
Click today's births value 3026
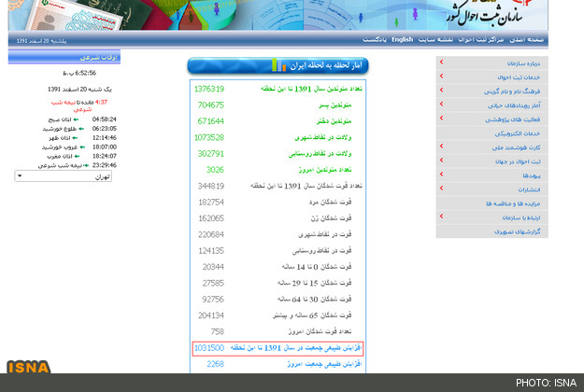(x=215, y=170)
